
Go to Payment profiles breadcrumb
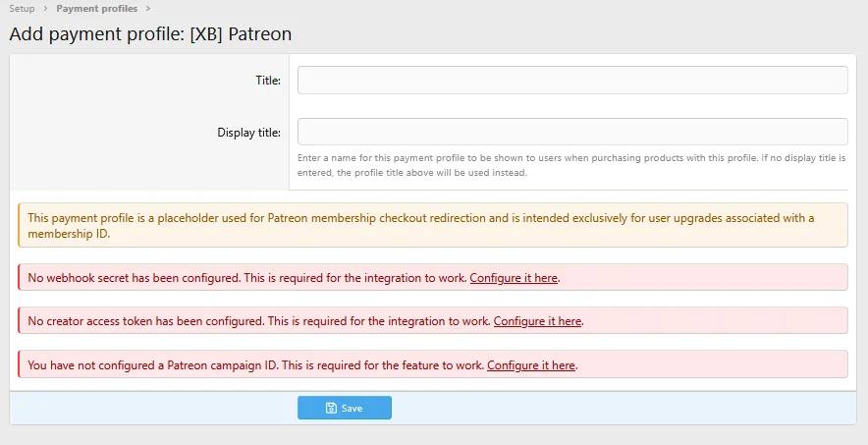tap(97, 8)
